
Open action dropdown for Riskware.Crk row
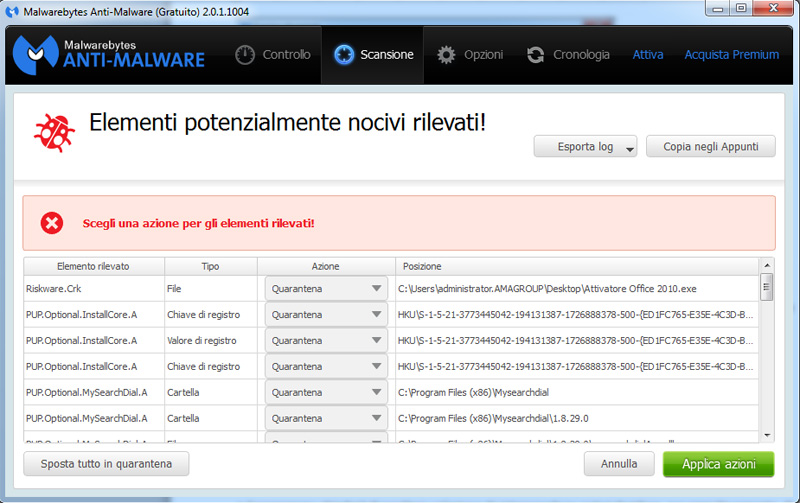(326, 289)
